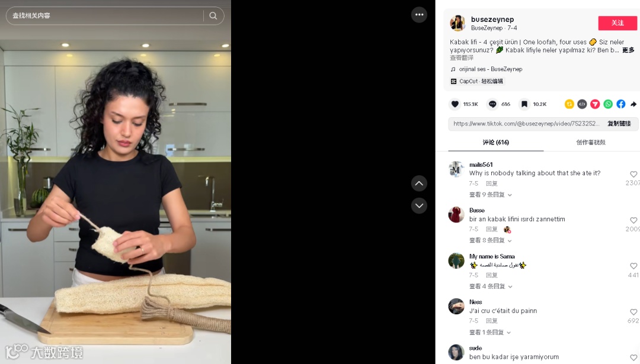Share the video to WhatsApp
Screen dimensions: 640x364
coord(608,104)
